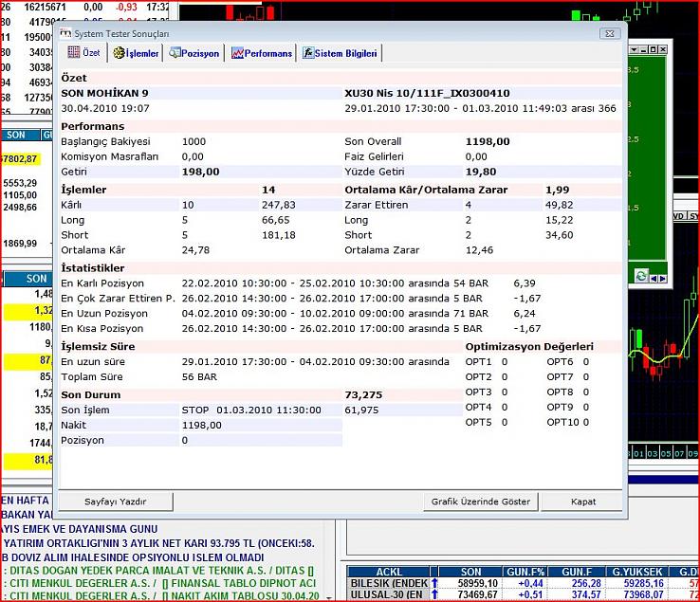Click the En Uzun Pozisyon result 6,24
Screen dimensions: 700x602
click(525, 313)
